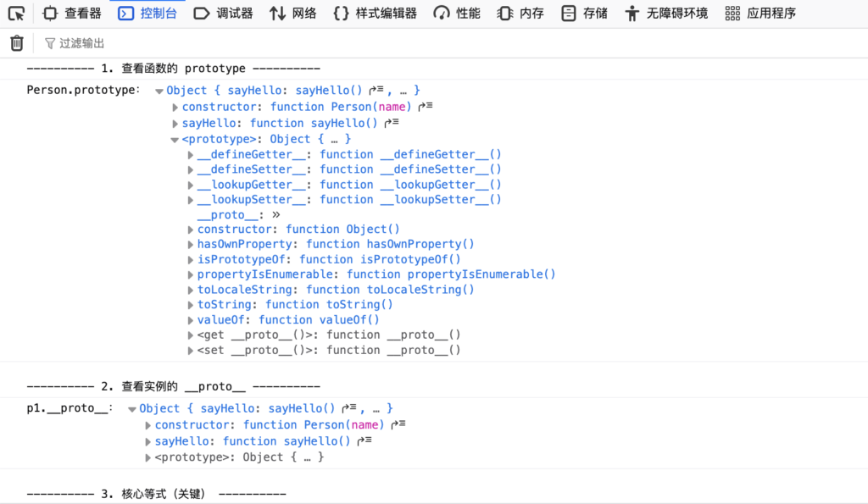Expand <prototype> under p1.__proto__
Viewport: 868px width, 504px height.
pos(148,457)
